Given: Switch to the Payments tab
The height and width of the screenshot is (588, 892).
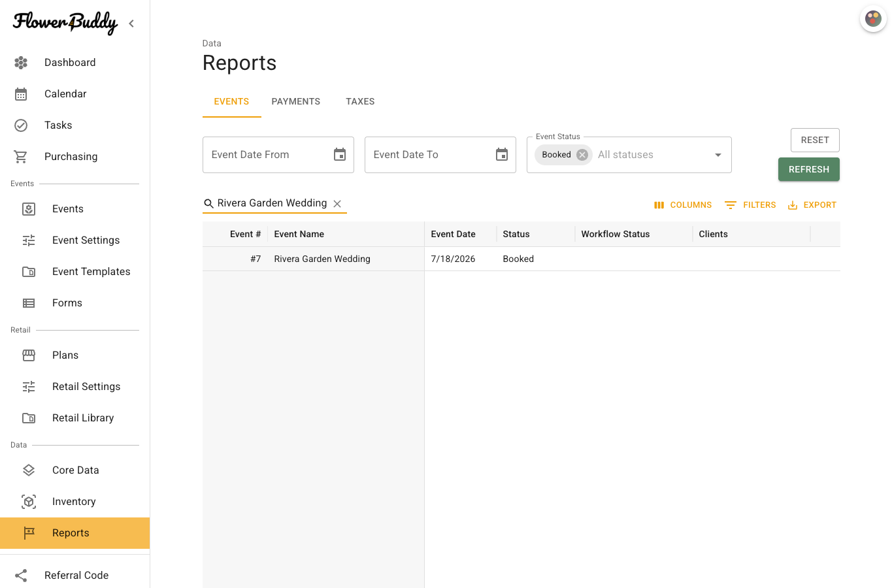Looking at the screenshot, I should point(296,102).
